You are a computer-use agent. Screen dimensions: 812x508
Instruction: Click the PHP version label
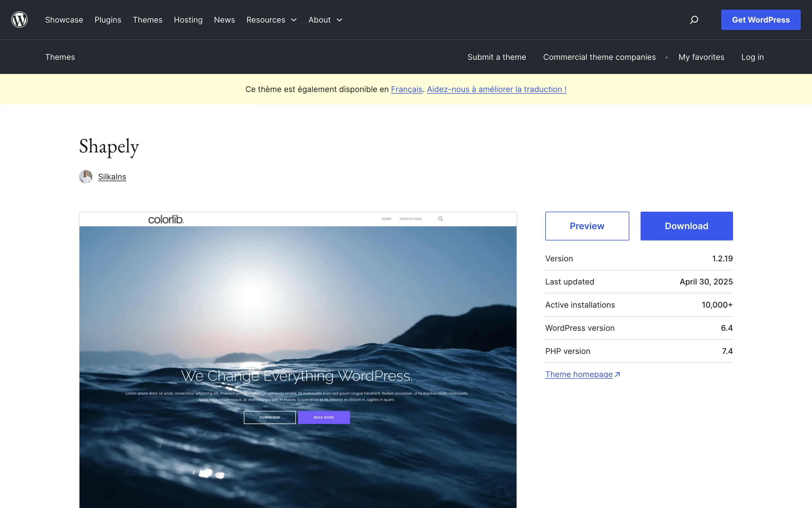click(x=568, y=351)
